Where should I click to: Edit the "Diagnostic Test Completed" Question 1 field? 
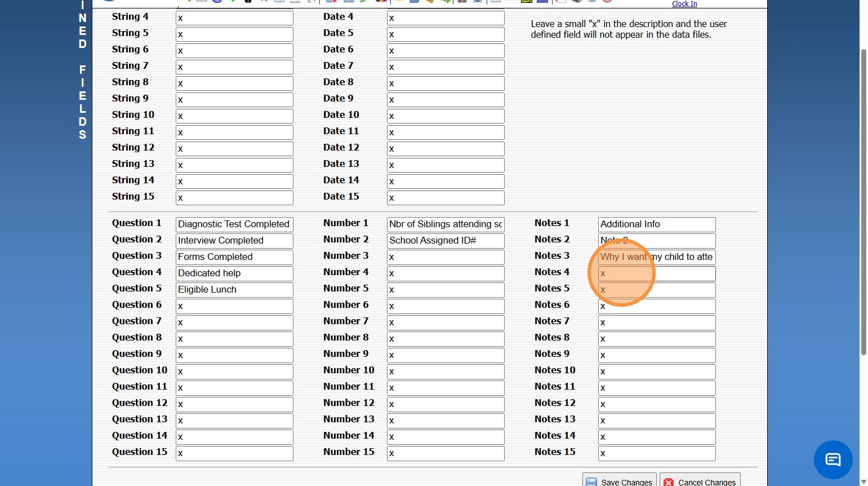234,224
